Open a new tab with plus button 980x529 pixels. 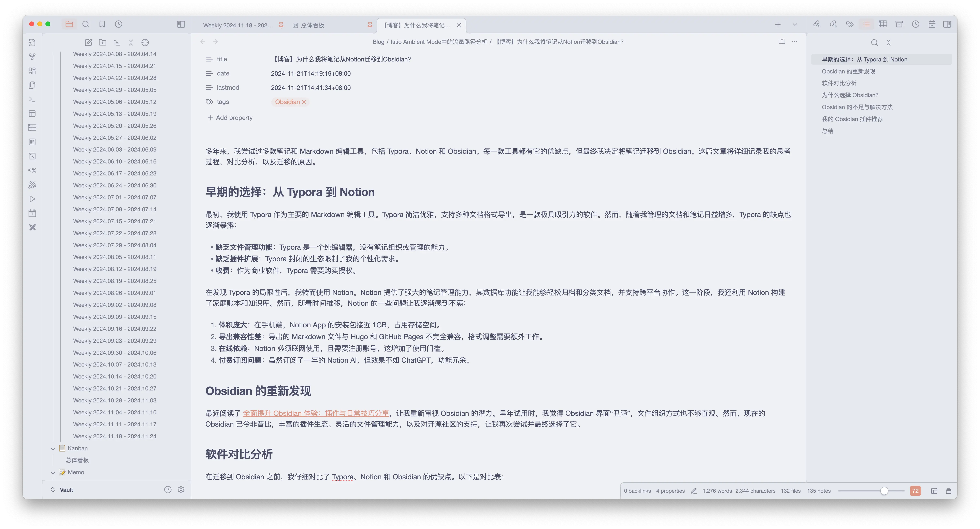(778, 25)
